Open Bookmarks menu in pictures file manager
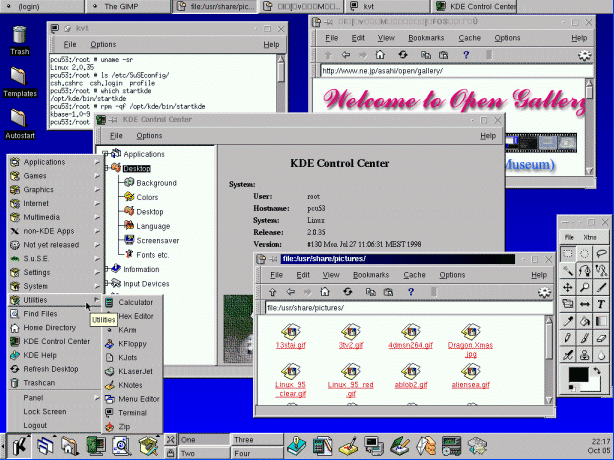 [x=371, y=275]
